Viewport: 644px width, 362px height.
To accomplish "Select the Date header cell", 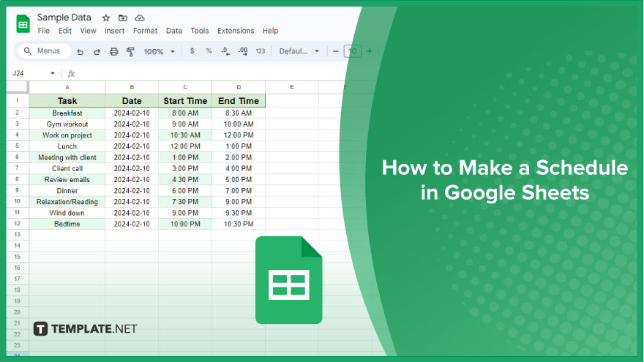I will coord(132,101).
